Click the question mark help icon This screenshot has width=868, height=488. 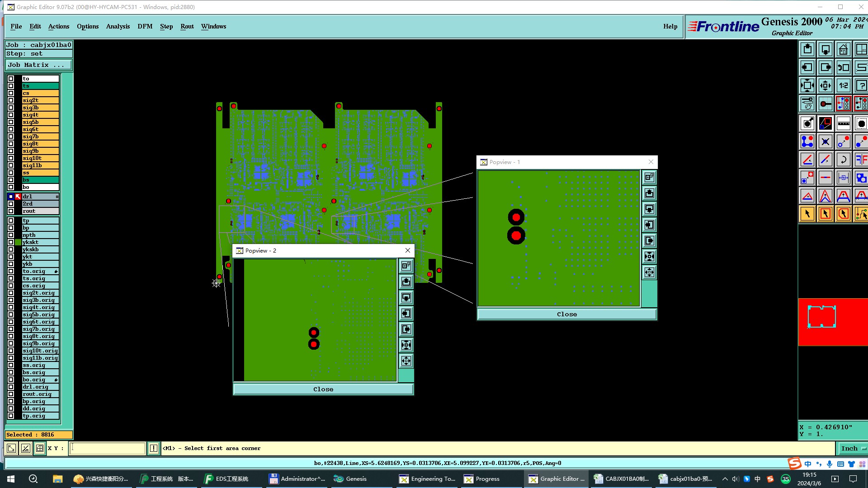[861, 85]
